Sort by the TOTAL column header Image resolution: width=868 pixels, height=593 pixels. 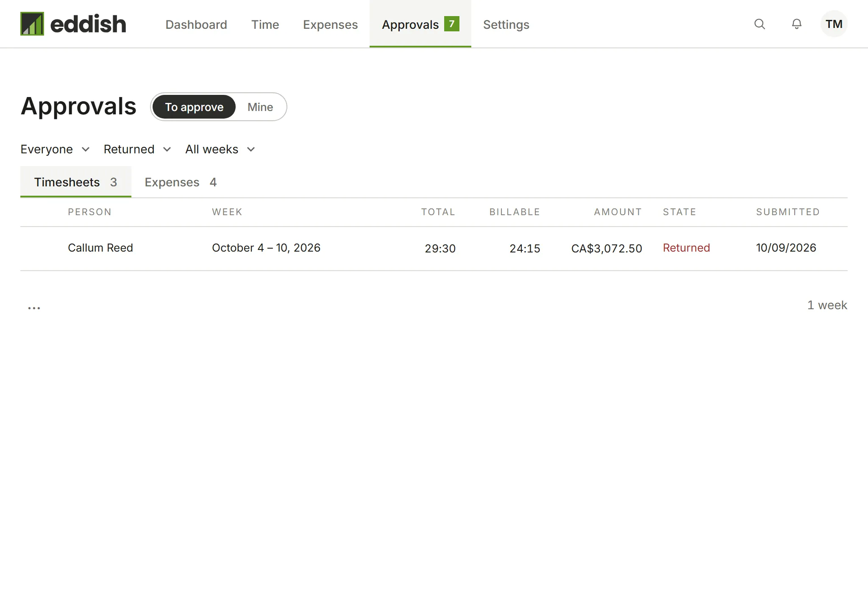[438, 212]
